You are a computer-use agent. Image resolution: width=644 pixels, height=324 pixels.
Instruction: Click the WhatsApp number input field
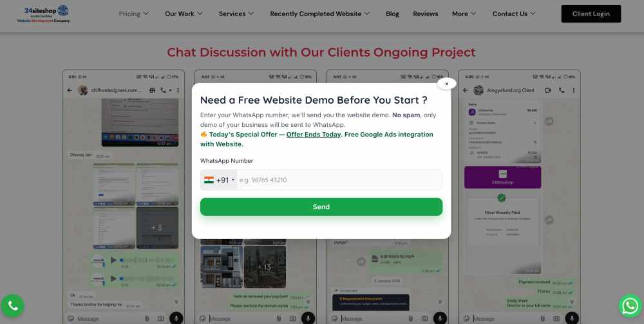(339, 180)
